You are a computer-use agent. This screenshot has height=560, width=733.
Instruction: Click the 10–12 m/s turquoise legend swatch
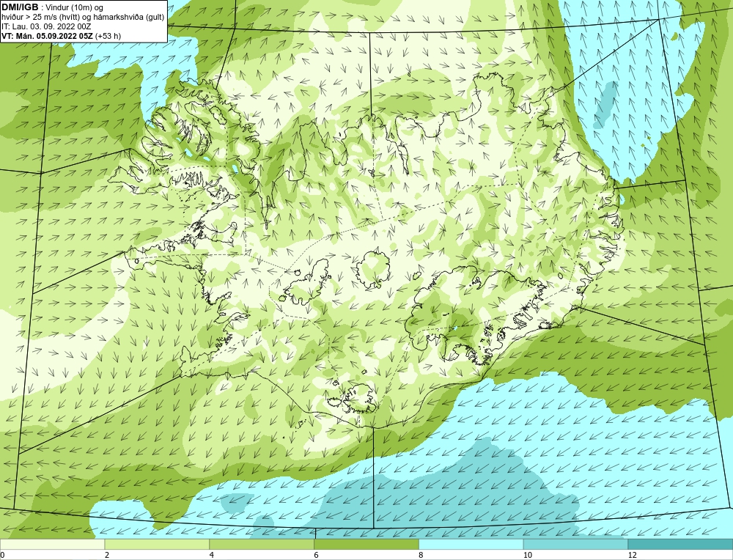576,544
